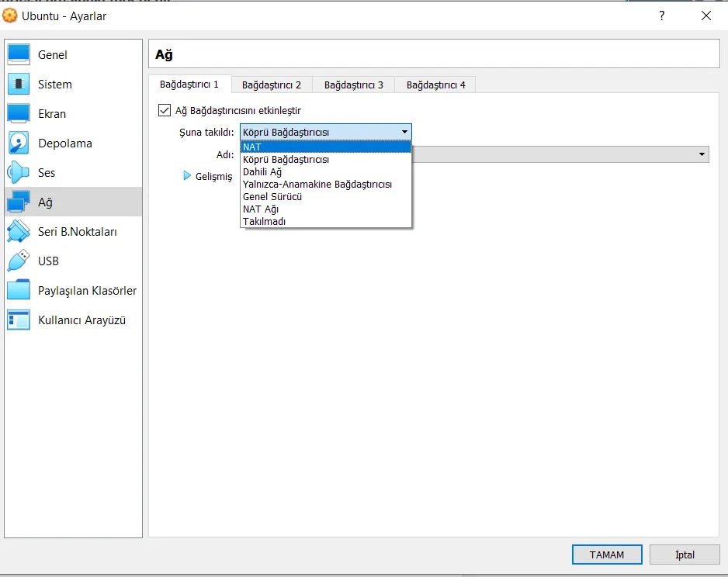
Task: Click the Ses category label
Action: pyautogui.click(x=47, y=172)
